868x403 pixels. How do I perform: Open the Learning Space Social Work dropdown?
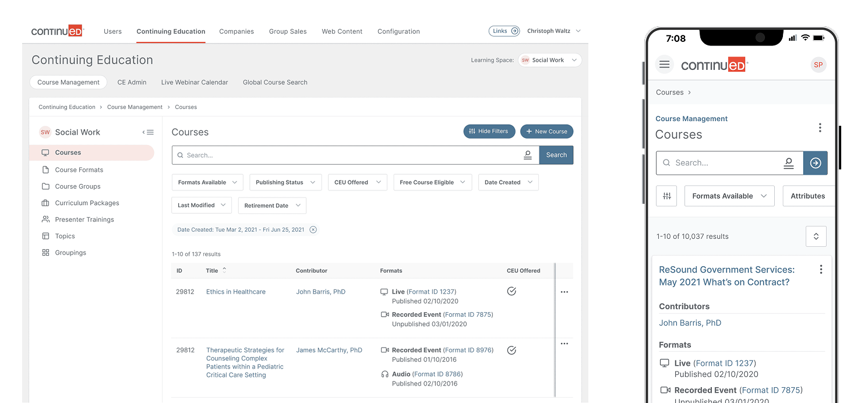(x=549, y=60)
